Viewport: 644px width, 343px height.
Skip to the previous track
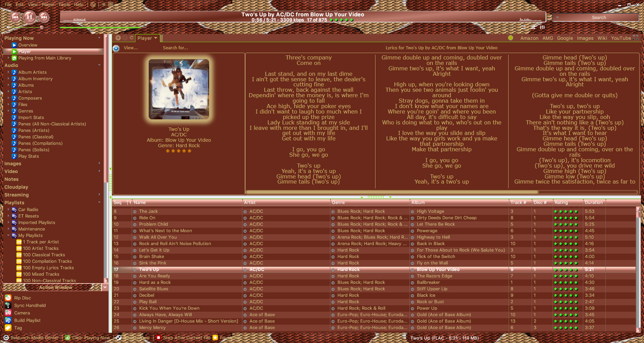[15, 17]
